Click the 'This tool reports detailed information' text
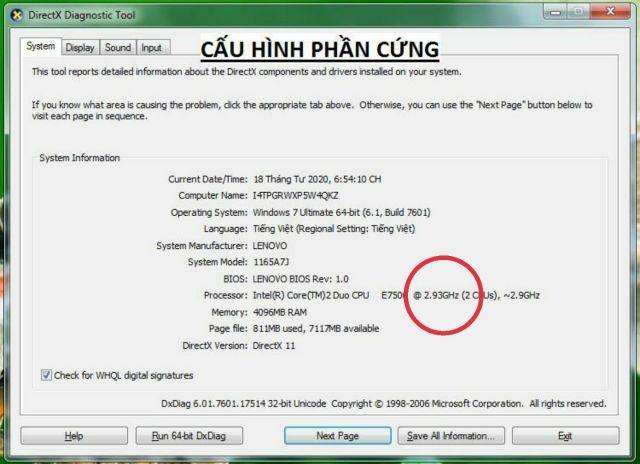The image size is (640, 464). click(247, 71)
